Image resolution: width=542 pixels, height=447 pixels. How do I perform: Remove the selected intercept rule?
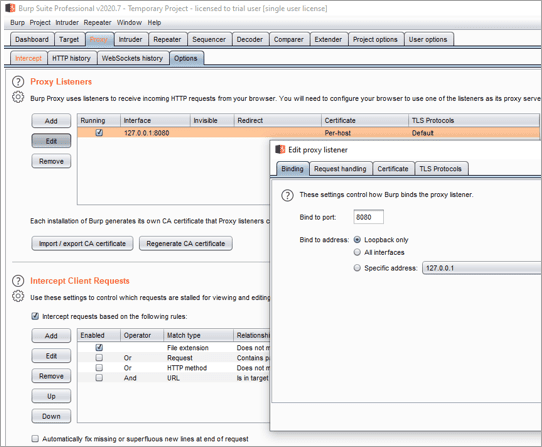click(x=51, y=376)
